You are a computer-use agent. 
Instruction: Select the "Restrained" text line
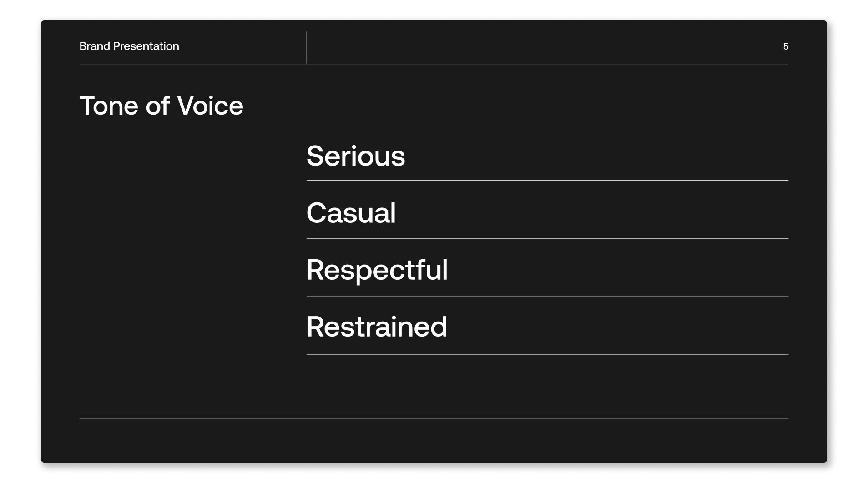377,327
